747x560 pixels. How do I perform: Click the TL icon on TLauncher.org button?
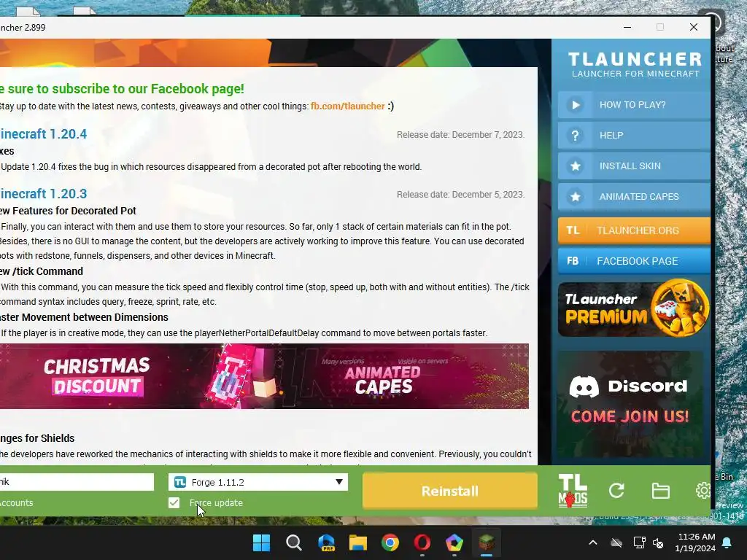pyautogui.click(x=573, y=230)
